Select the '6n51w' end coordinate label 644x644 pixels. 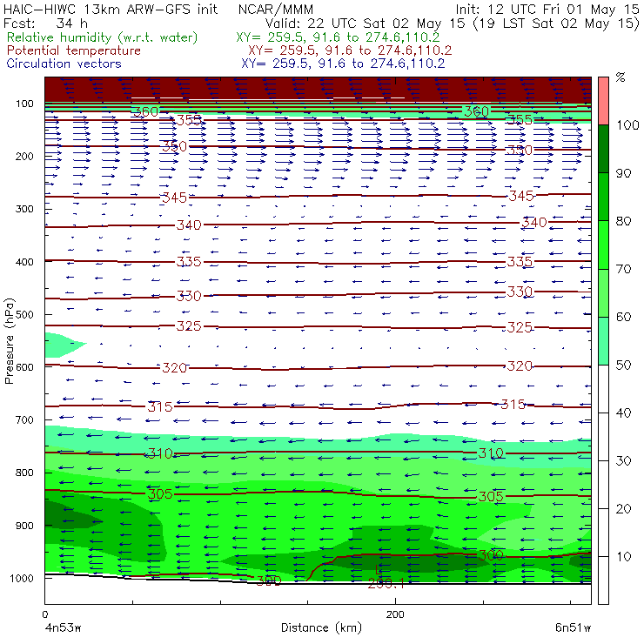click(x=573, y=627)
